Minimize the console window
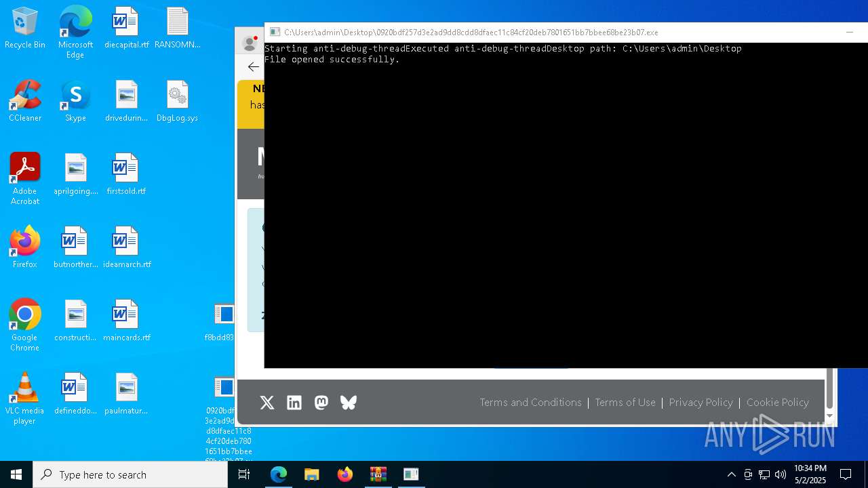Viewport: 868px width, 488px height. (849, 32)
